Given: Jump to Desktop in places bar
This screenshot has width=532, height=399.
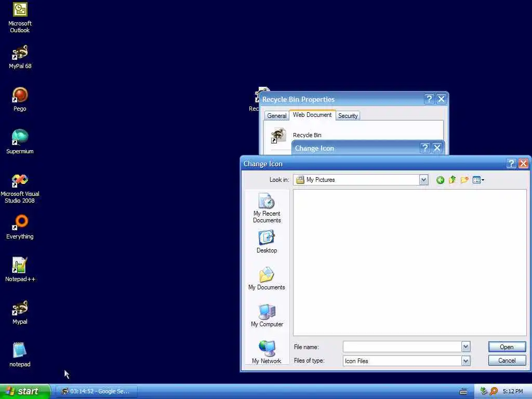Looking at the screenshot, I should 267,242.
